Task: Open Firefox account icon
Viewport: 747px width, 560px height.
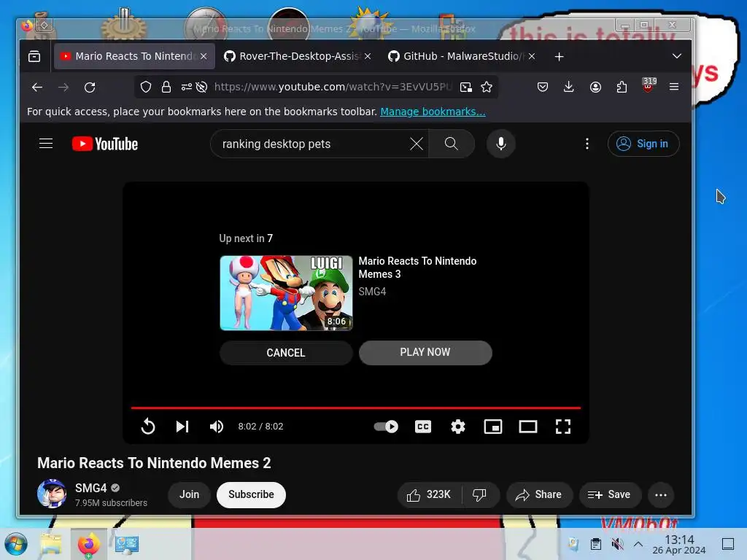Action: [595, 87]
